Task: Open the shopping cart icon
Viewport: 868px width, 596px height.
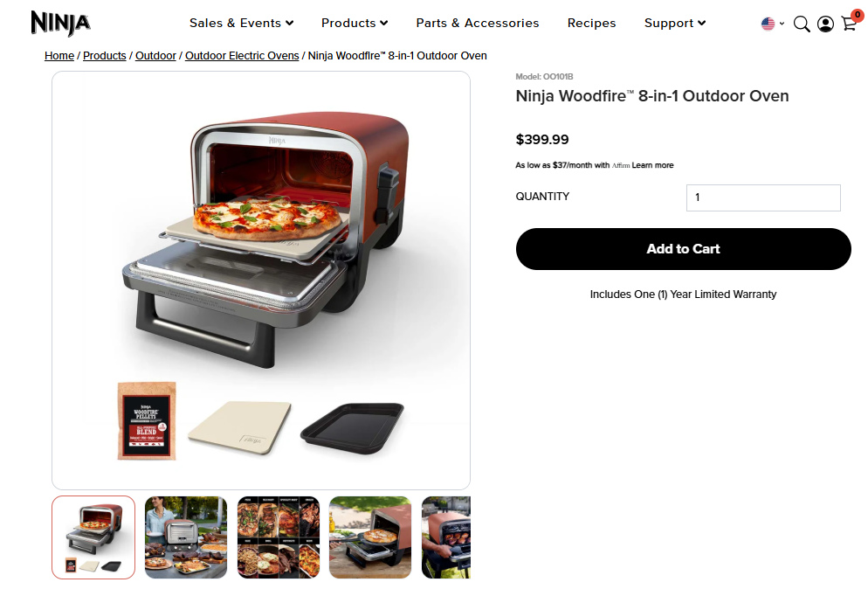Action: point(849,24)
